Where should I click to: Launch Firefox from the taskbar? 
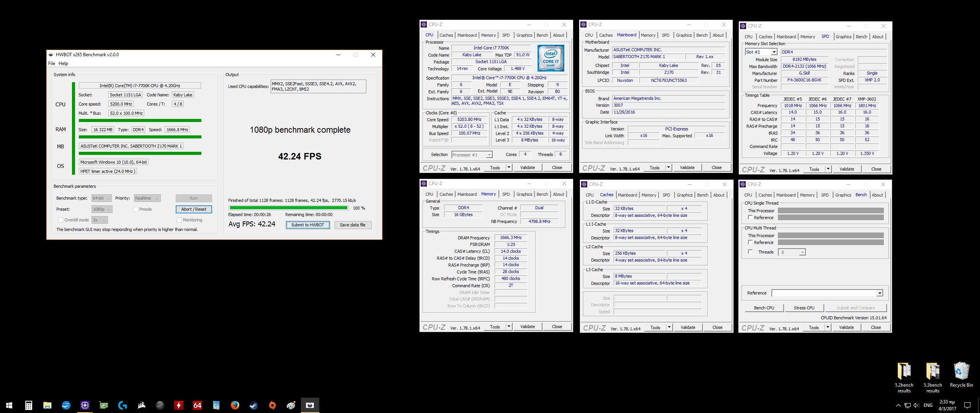[x=235, y=405]
